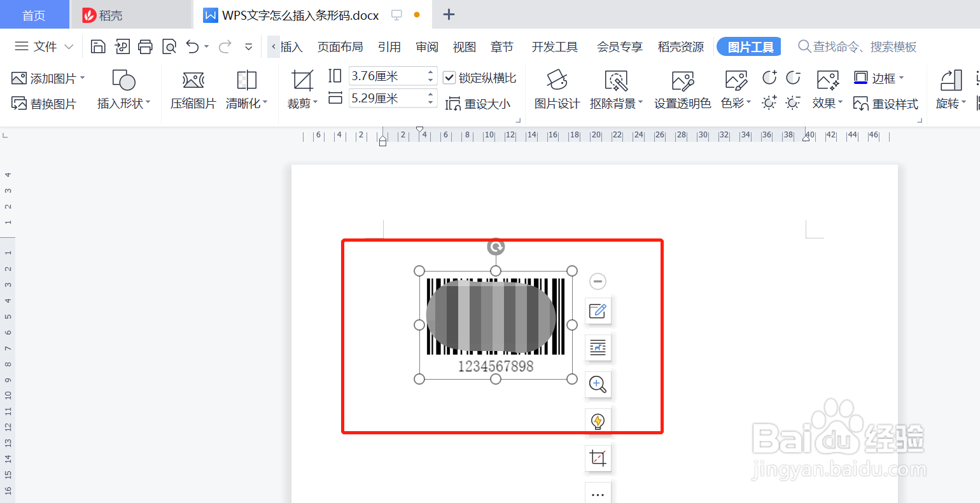Click the height field showing 3.76厘米
This screenshot has height=503, width=980.
point(387,76)
